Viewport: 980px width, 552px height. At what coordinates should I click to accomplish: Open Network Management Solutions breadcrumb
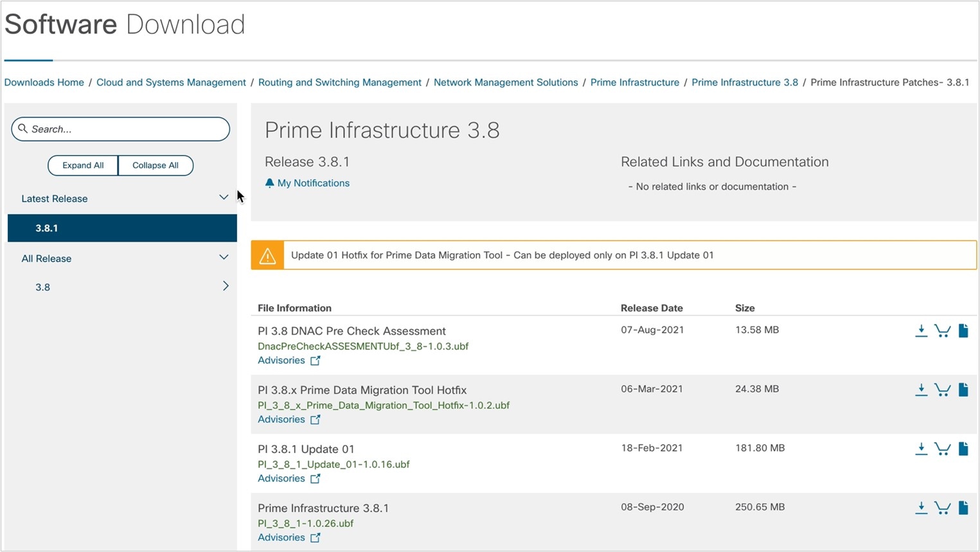pos(506,82)
